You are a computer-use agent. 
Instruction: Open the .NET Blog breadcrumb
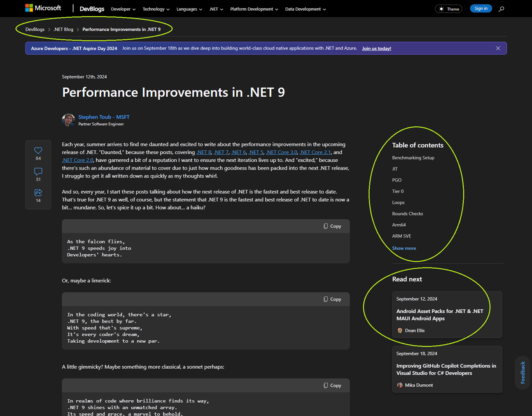pyautogui.click(x=63, y=29)
